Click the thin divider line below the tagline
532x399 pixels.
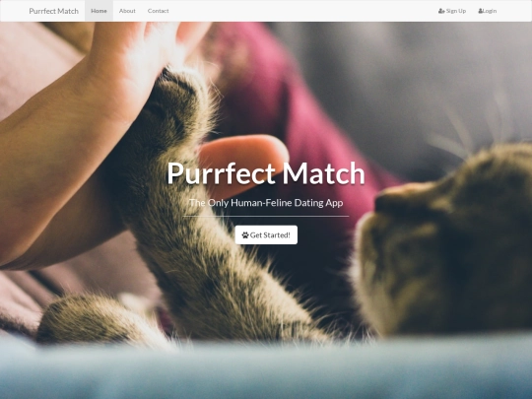266,216
